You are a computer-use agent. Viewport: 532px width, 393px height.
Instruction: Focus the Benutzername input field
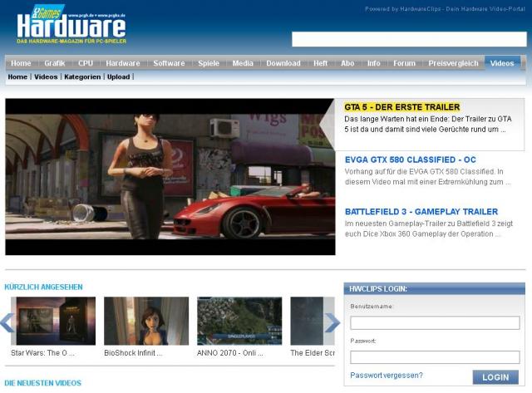[x=435, y=323]
